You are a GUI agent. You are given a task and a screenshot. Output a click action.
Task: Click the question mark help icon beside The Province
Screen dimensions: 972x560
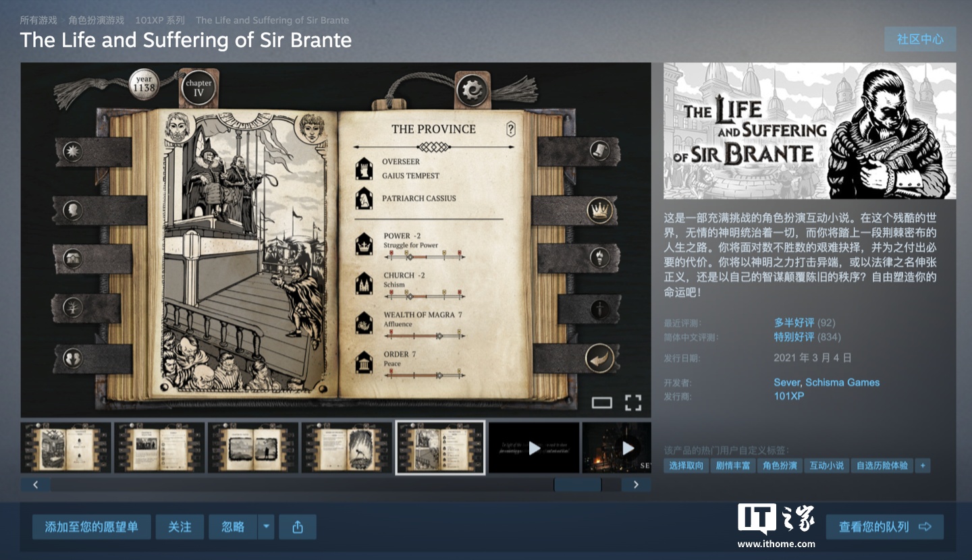coord(511,129)
